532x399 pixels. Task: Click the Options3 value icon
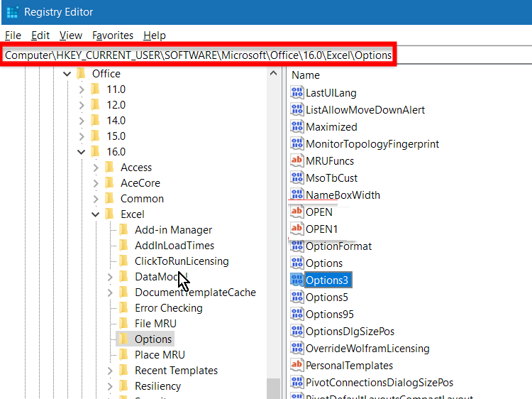(x=297, y=280)
